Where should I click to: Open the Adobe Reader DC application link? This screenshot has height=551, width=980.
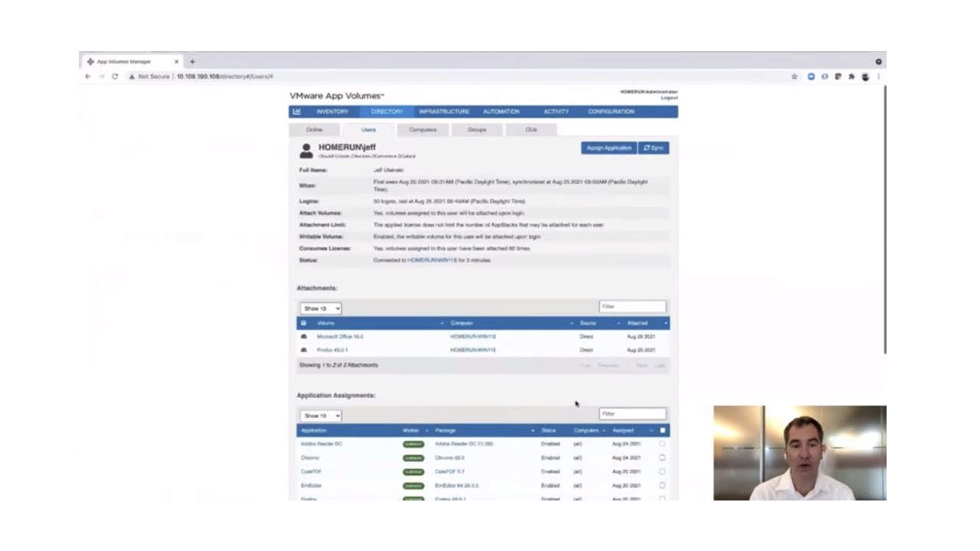pyautogui.click(x=322, y=444)
